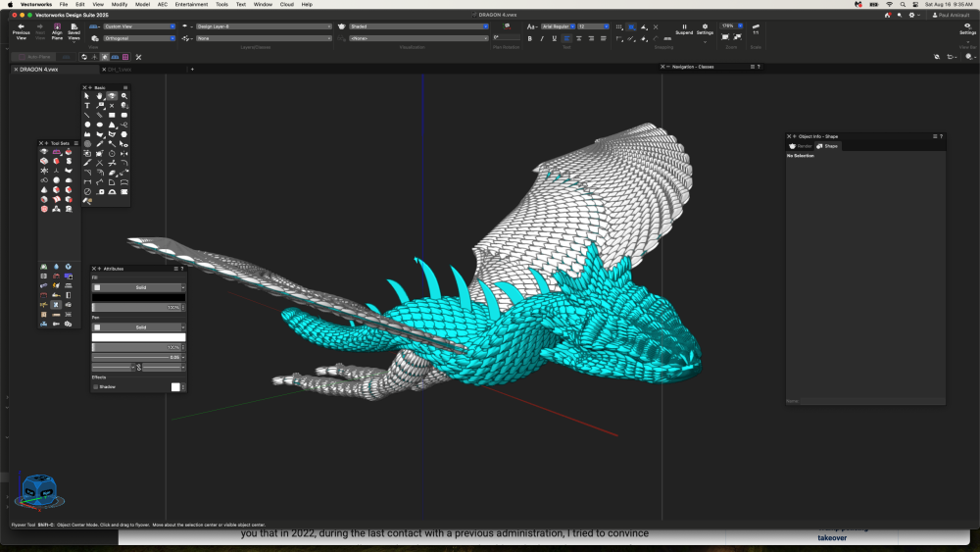
Task: Click the Saved Views button
Action: tap(73, 30)
